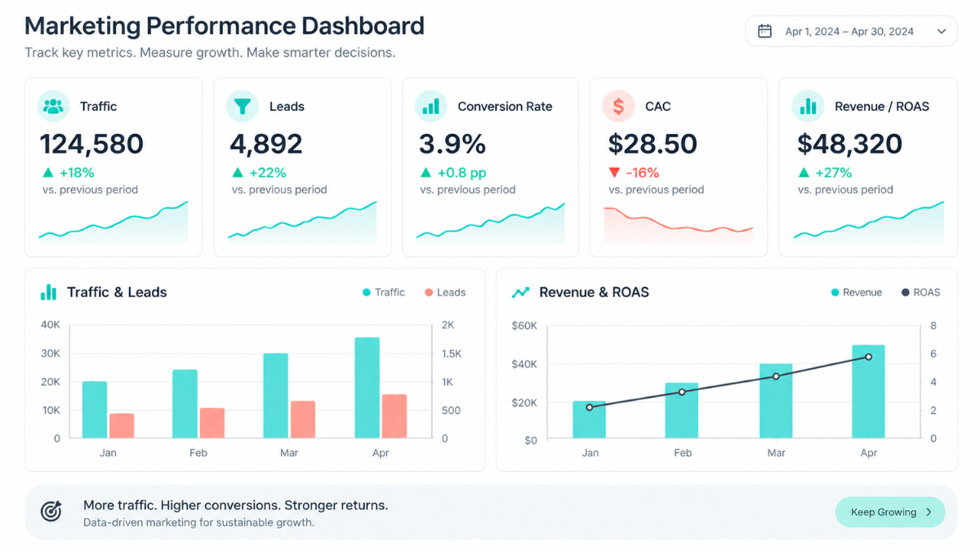Click the Marketing Performance Dashboard title

pos(225,25)
